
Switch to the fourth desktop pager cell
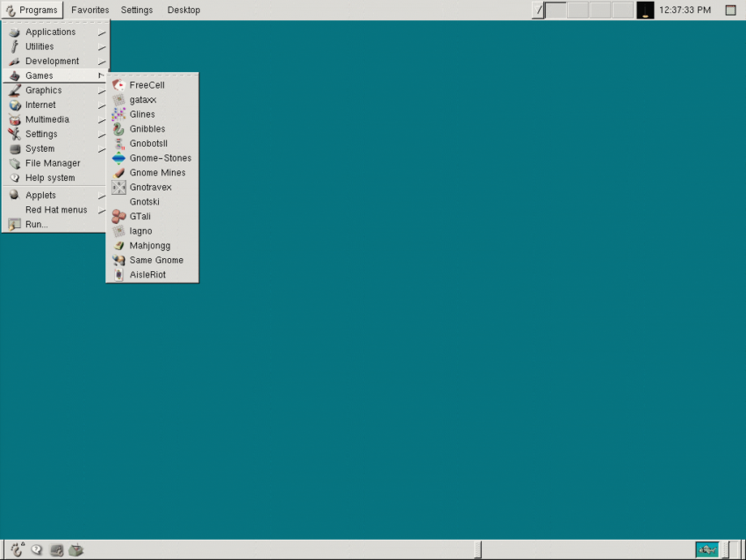pos(622,10)
